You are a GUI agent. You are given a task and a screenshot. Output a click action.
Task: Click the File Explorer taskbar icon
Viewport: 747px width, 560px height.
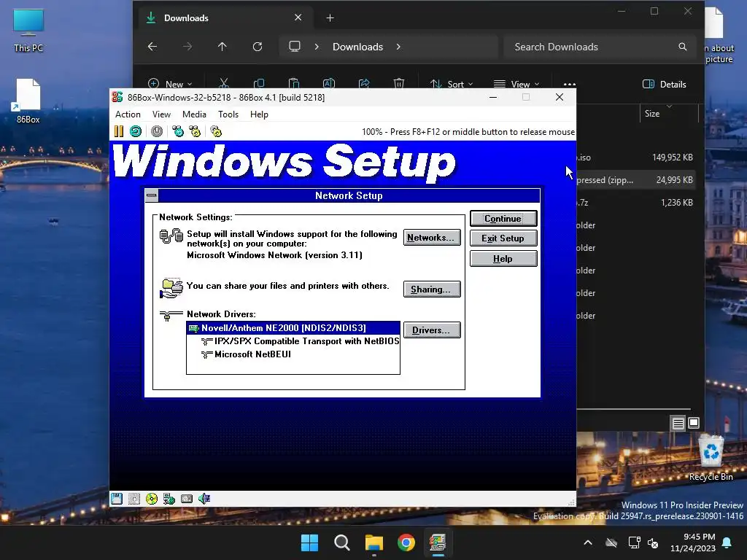374,542
